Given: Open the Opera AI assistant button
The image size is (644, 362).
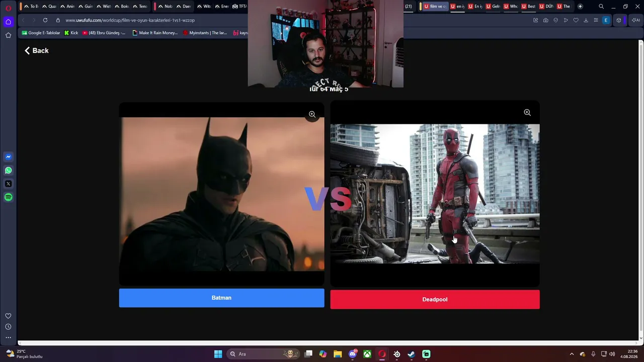Looking at the screenshot, I should (x=636, y=20).
